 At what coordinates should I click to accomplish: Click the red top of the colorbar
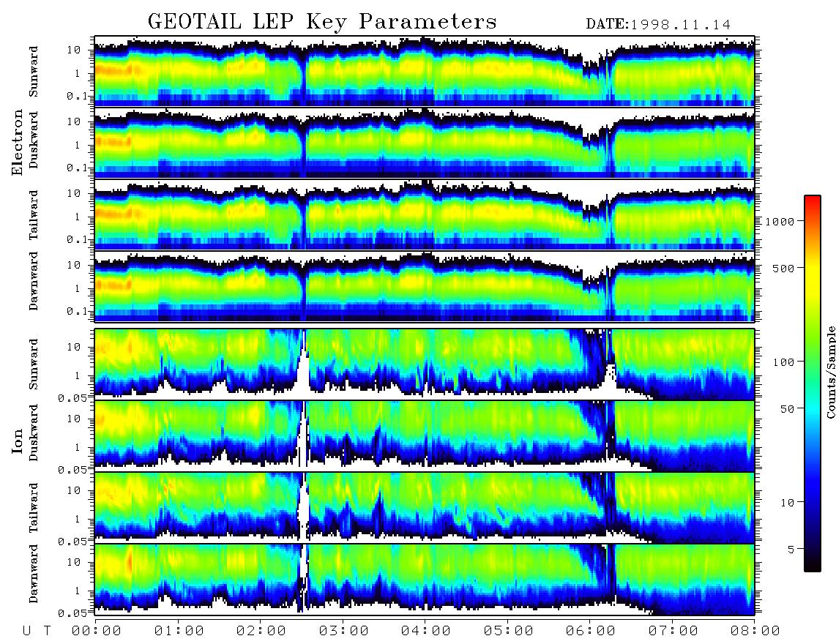point(813,200)
